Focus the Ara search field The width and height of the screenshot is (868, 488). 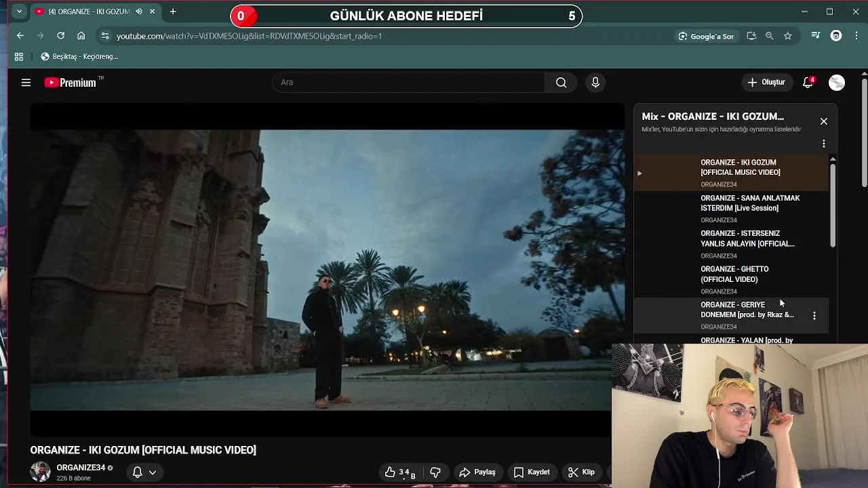pyautogui.click(x=408, y=83)
